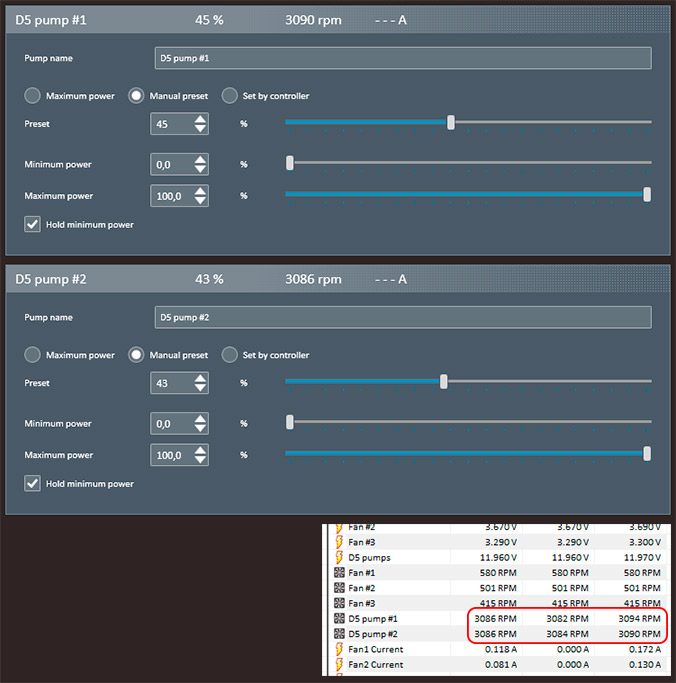676x683 pixels.
Task: Click the fan icon beside Fan #1 RPM row
Action: point(339,572)
